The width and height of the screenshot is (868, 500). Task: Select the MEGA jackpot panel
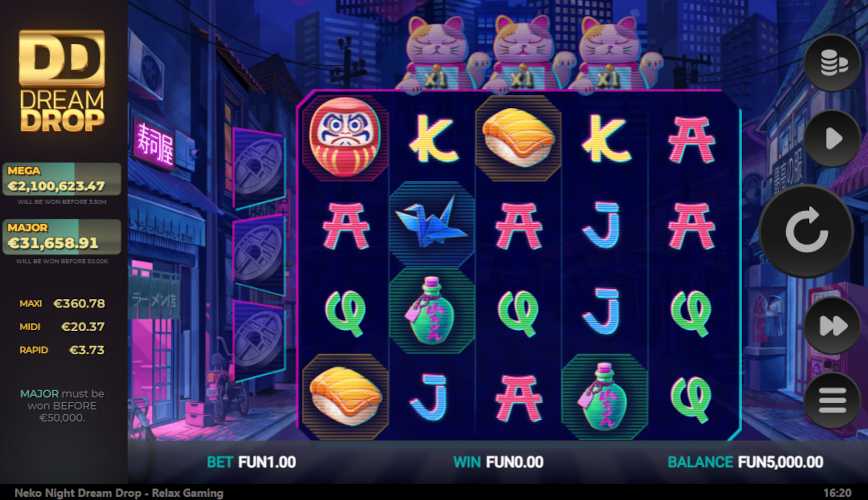click(x=62, y=179)
